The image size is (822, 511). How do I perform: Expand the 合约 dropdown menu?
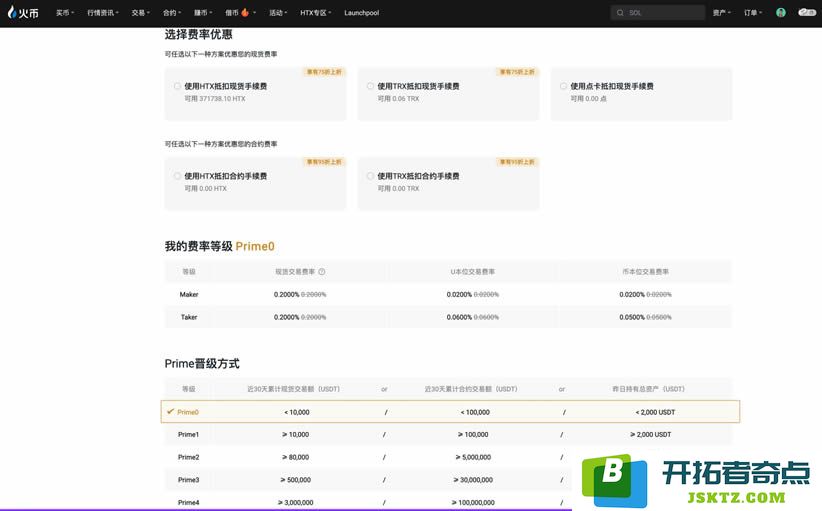[172, 13]
